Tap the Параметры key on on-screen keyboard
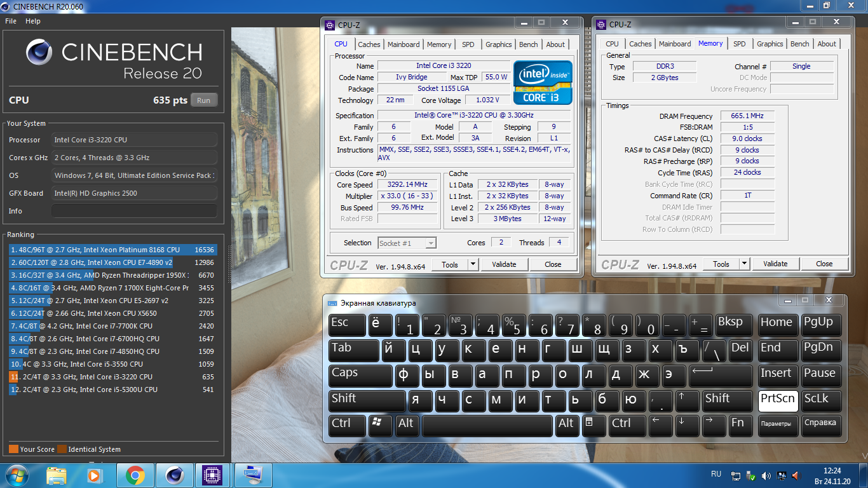868x488 pixels. click(777, 424)
